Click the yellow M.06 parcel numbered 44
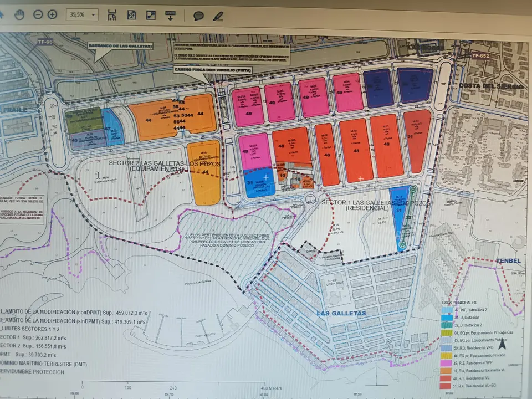This screenshot has width=532, height=399. click(x=204, y=172)
